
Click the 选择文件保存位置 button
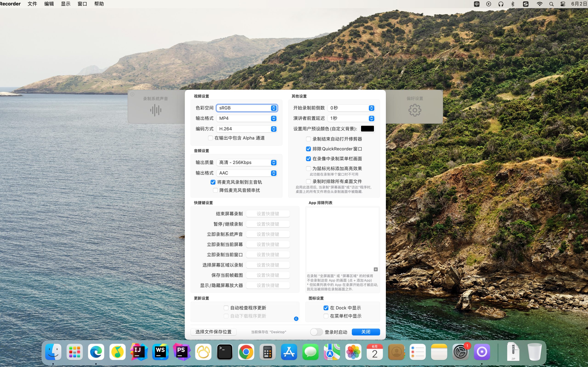coord(213,332)
